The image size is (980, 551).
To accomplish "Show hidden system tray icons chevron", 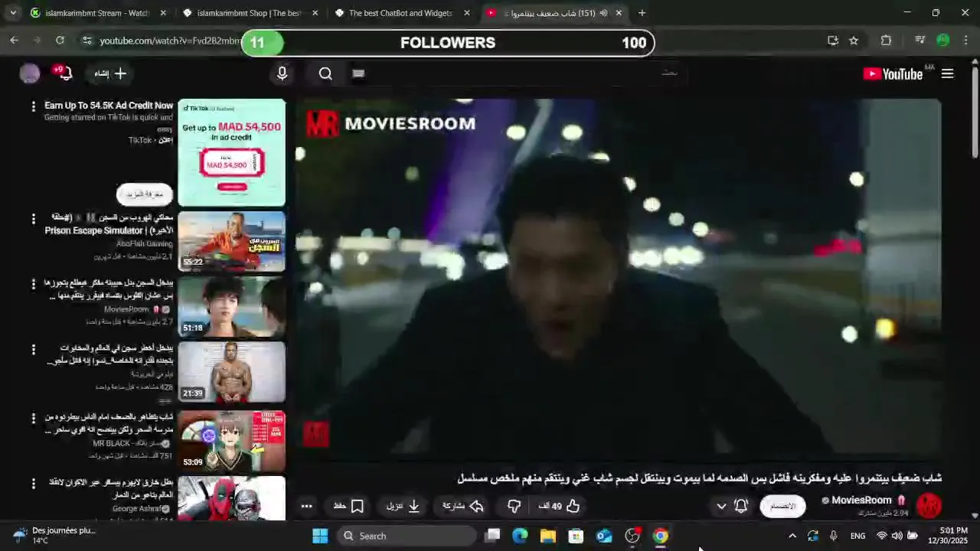I will [792, 536].
